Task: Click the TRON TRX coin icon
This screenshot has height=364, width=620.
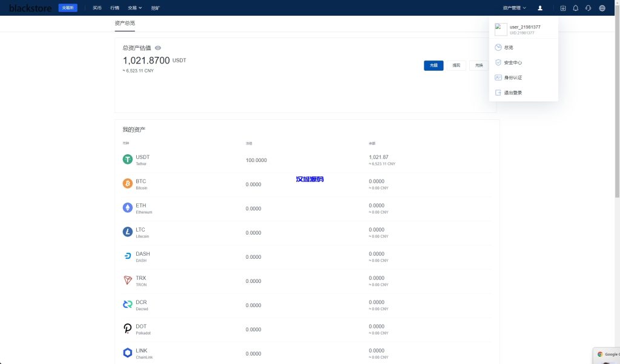Action: tap(128, 281)
